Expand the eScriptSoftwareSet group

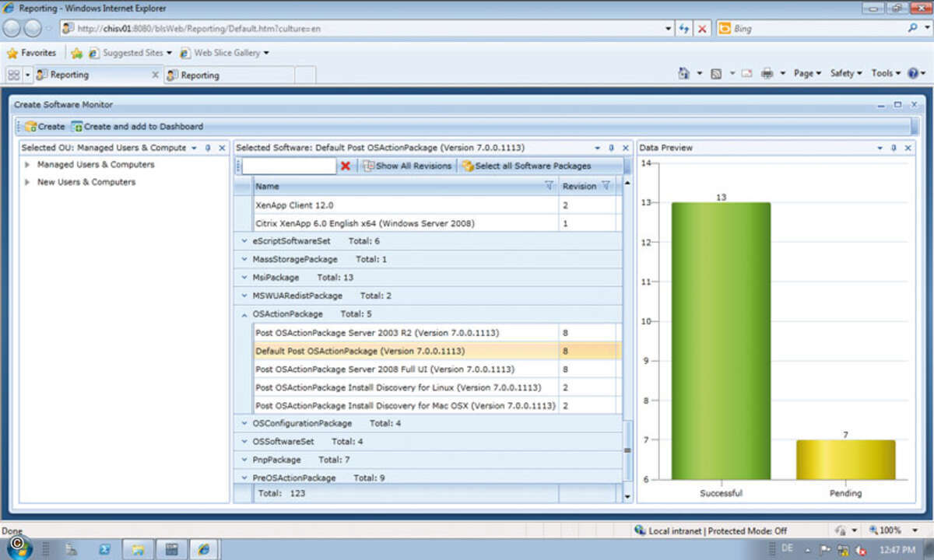tap(244, 241)
